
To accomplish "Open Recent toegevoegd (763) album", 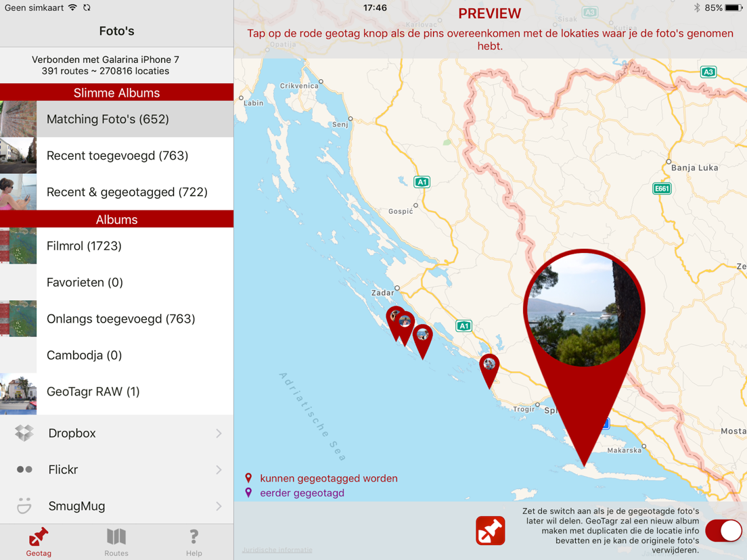I will tap(116, 156).
